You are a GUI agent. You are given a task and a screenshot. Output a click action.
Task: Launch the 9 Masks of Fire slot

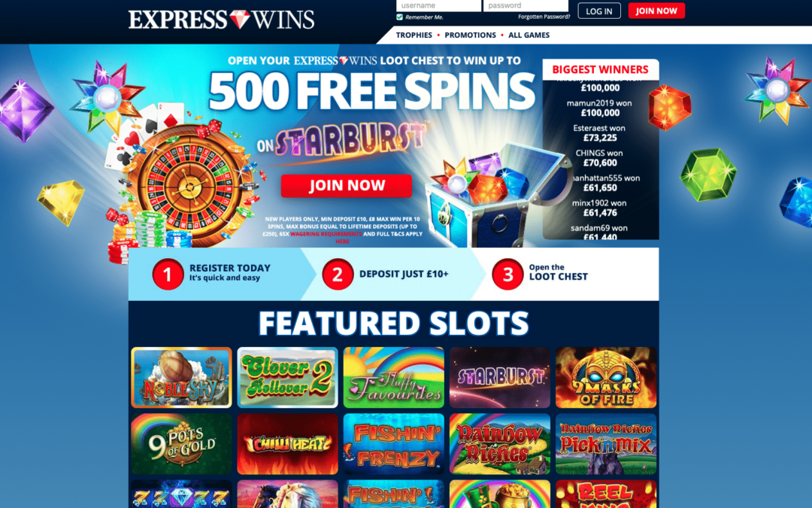click(x=606, y=377)
